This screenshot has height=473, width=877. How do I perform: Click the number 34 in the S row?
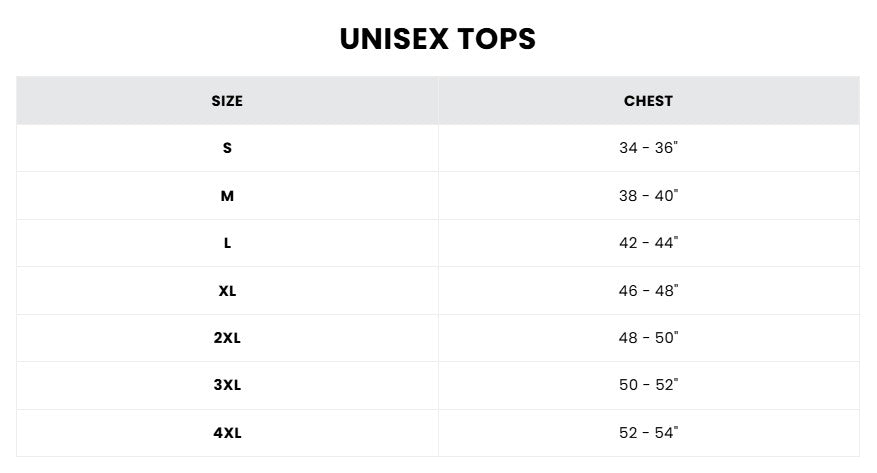[628, 148]
